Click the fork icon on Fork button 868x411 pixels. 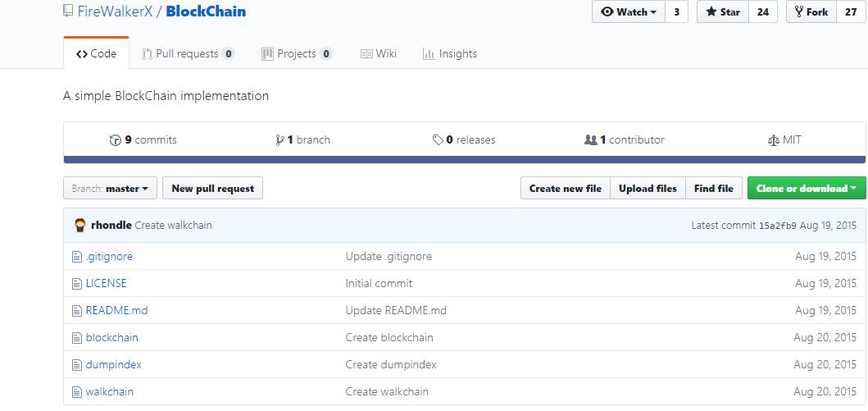point(799,11)
